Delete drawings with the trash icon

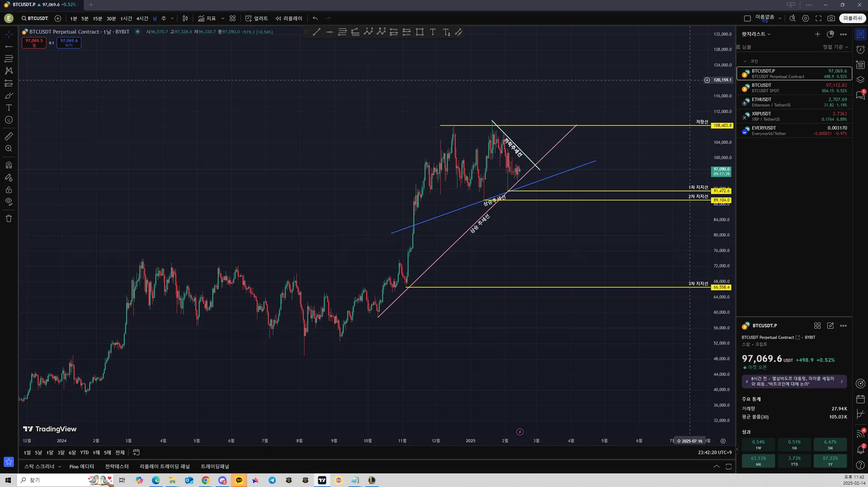pyautogui.click(x=9, y=218)
